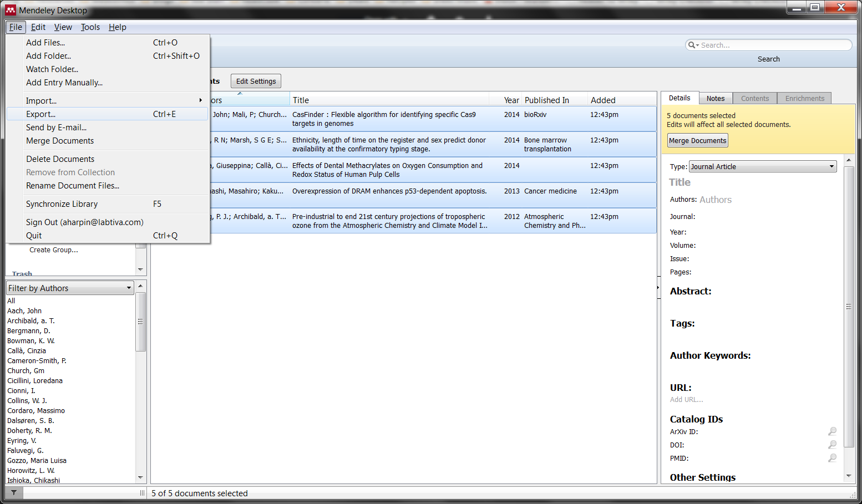
Task: Open the document Type dropdown showing Journal Article
Action: coord(763,166)
